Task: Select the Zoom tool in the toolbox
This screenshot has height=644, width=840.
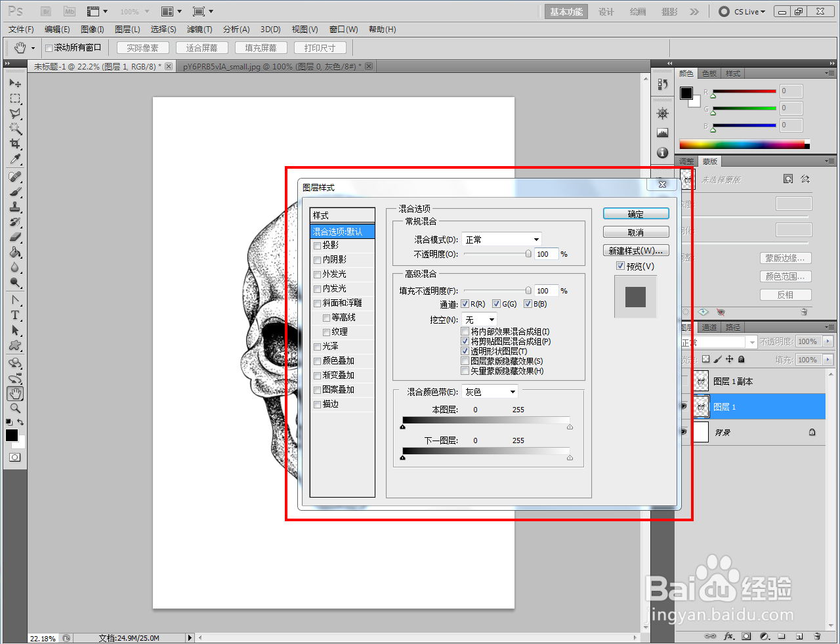Action: tap(15, 408)
